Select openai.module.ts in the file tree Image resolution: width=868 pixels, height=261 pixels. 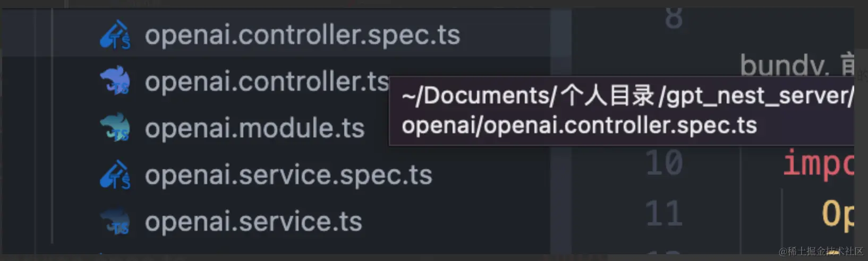254,128
